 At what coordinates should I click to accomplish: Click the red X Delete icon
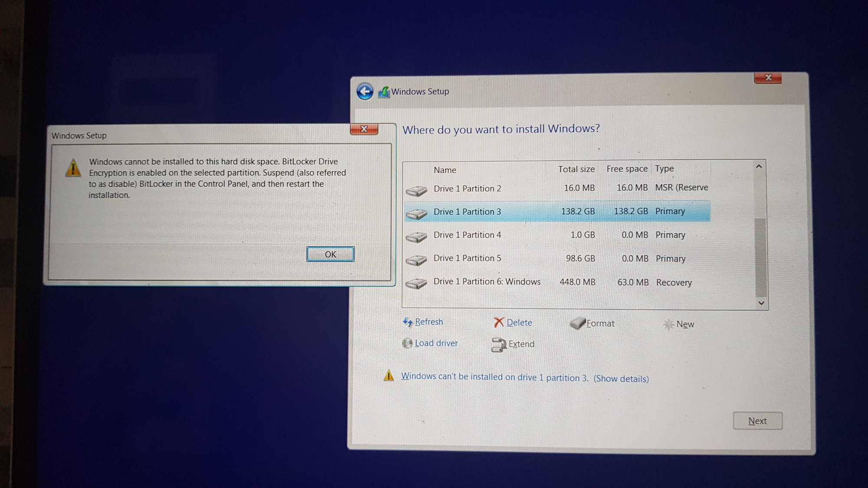coord(499,322)
